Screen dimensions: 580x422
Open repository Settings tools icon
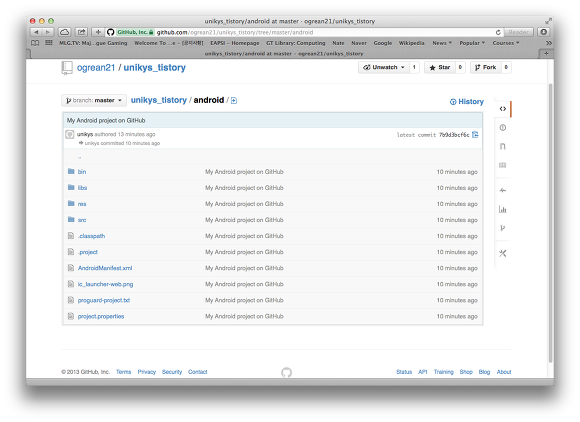pos(502,253)
